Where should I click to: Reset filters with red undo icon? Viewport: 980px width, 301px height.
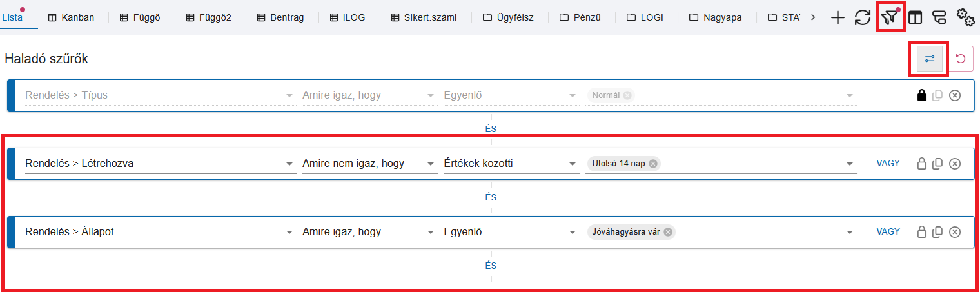(961, 59)
